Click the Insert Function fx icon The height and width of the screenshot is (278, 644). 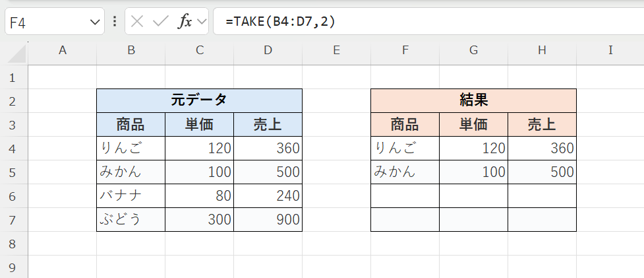tap(185, 21)
